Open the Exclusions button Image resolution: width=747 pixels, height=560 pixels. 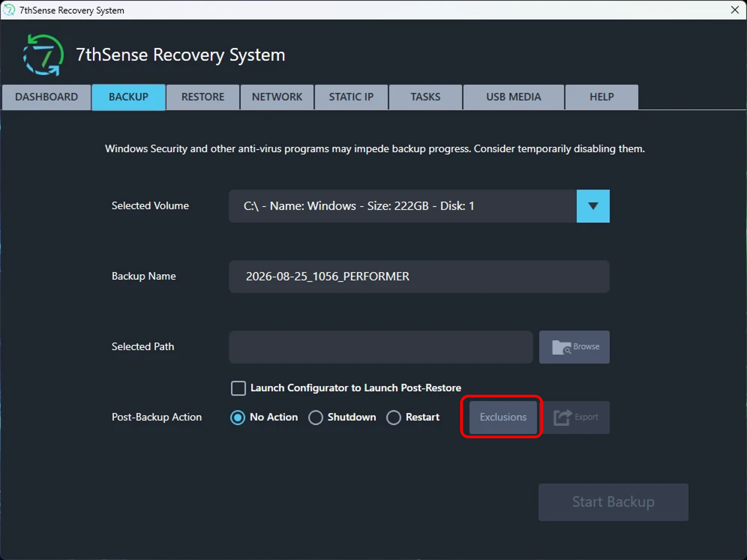click(503, 417)
